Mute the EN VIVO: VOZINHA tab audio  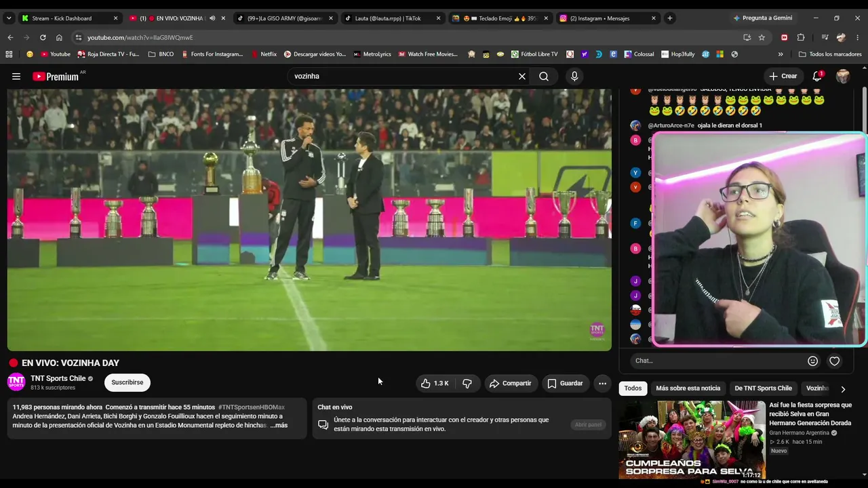tap(212, 18)
